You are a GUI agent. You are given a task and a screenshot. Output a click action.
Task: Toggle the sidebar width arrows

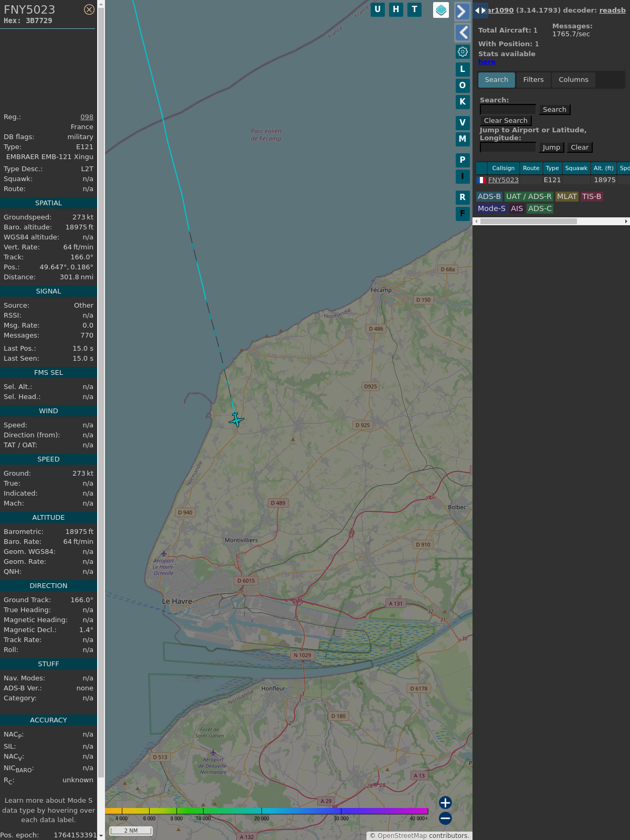click(480, 10)
